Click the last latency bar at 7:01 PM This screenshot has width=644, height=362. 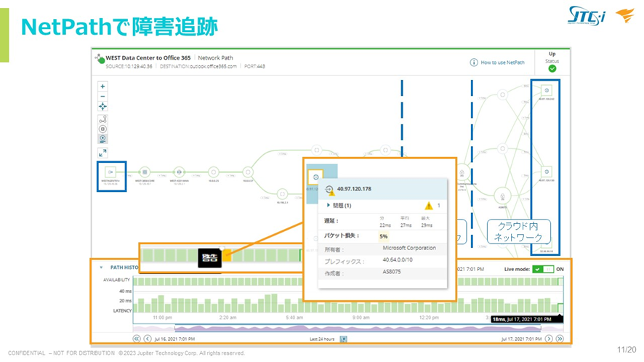pos(560,307)
